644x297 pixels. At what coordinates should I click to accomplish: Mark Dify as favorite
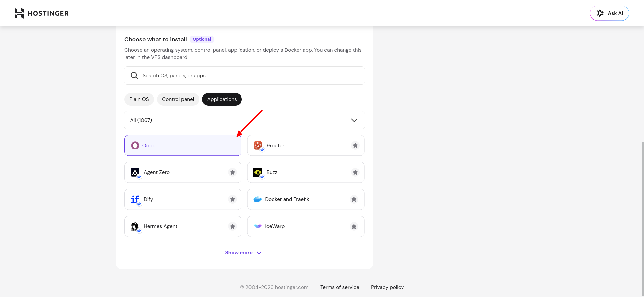pyautogui.click(x=233, y=199)
